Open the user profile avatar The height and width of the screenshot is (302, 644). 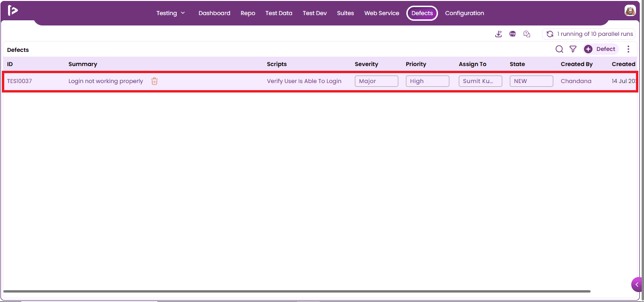(630, 10)
